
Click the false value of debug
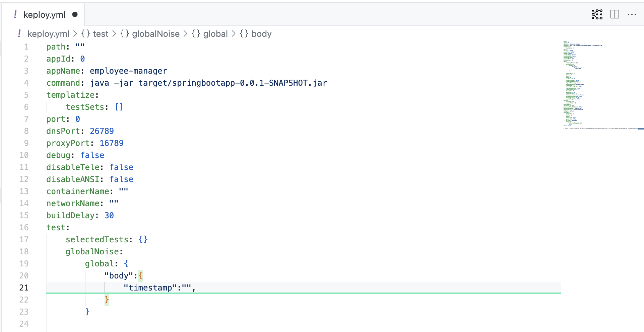tap(92, 155)
